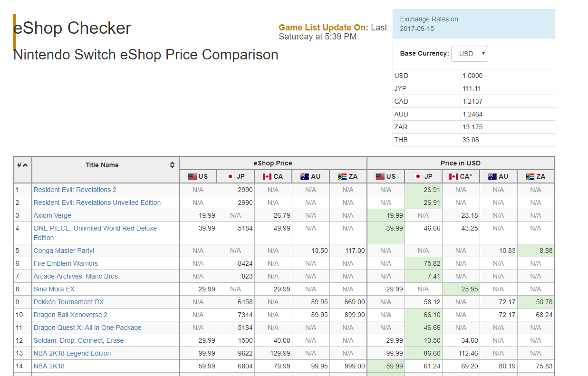Sort by Japan flag under Price in USD
This screenshot has height=376, width=588.
[423, 176]
